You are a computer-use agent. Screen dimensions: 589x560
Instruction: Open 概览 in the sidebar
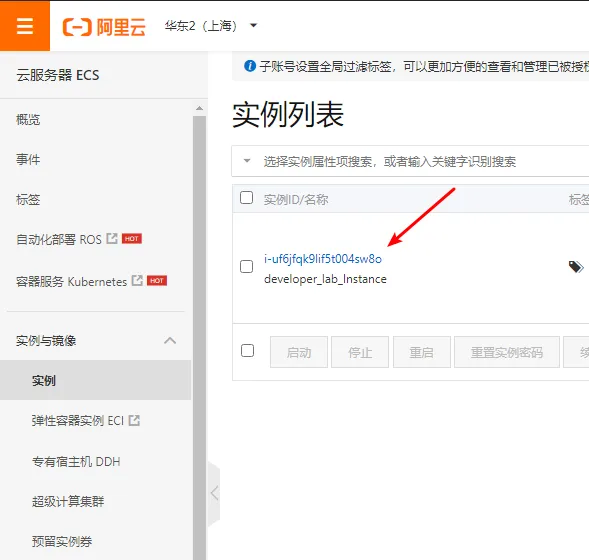point(28,120)
